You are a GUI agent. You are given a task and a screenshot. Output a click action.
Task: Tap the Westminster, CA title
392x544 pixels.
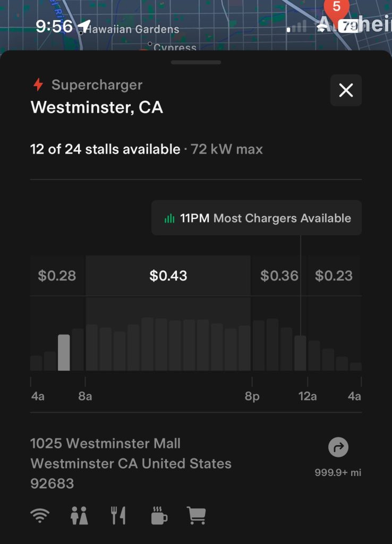(97, 107)
